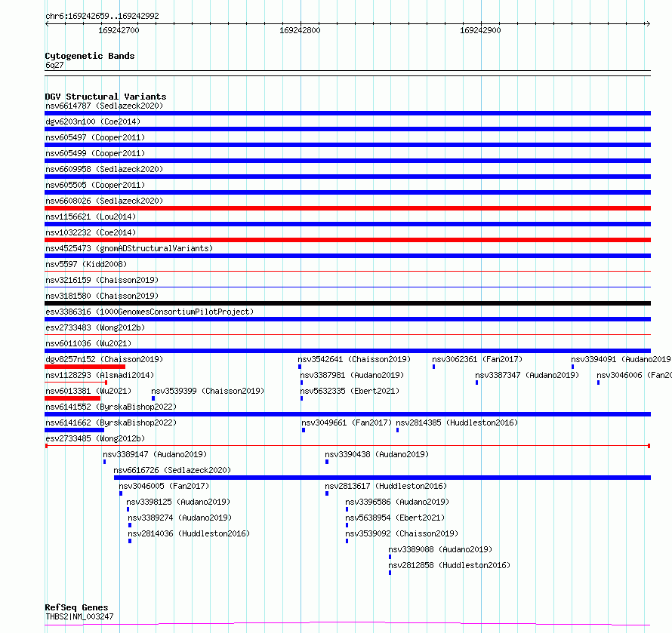Select variant nsv2814036 (Huddleston2016)

click(189, 533)
